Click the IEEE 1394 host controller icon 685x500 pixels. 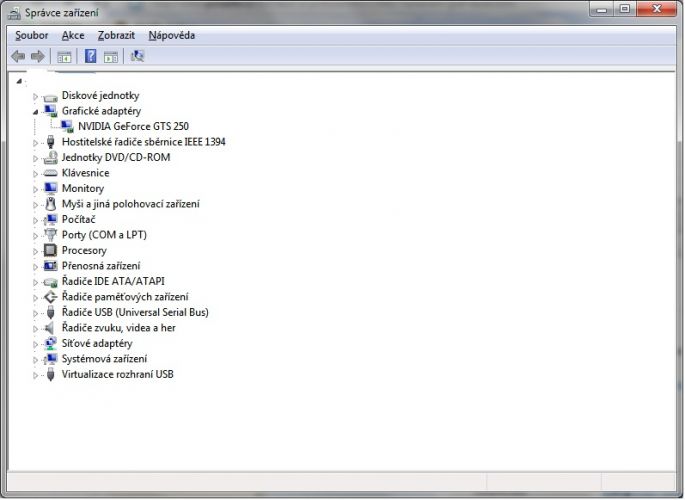click(51, 142)
